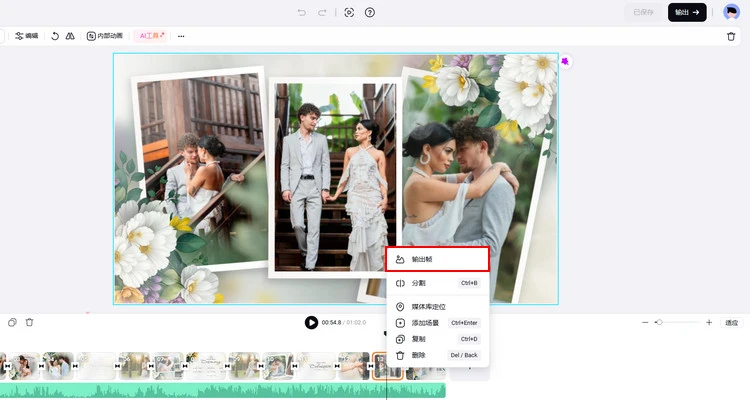Click transition icon before the orange-outlined clip
Screen dimensions: 750x400
(x=371, y=366)
